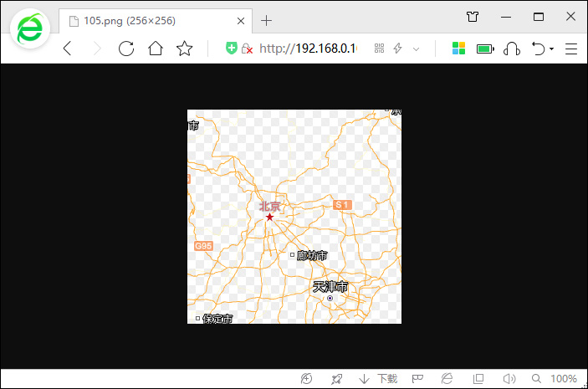Click the map tile image
Screen dimensions: 588x389
294,217
